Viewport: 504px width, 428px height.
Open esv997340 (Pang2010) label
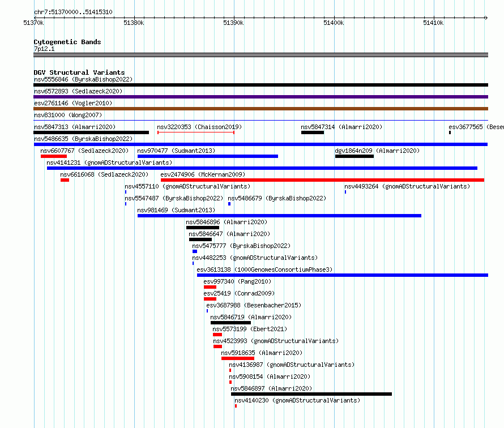coord(237,281)
